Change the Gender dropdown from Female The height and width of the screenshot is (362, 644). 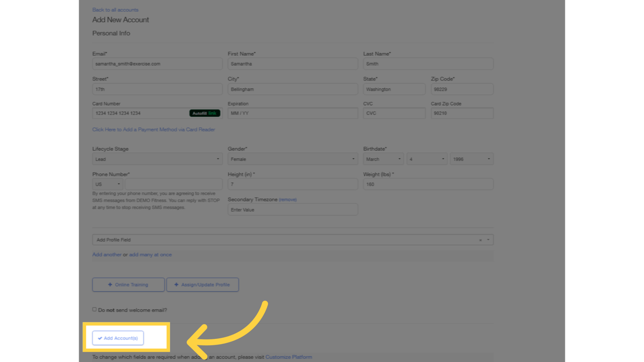coord(292,159)
